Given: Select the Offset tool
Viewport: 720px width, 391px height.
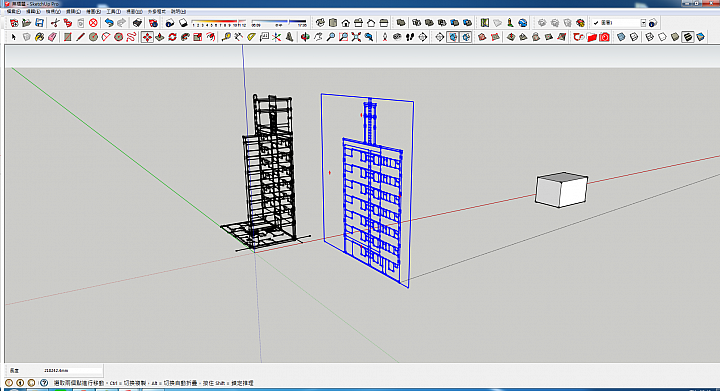Looking at the screenshot, I should click(x=211, y=37).
